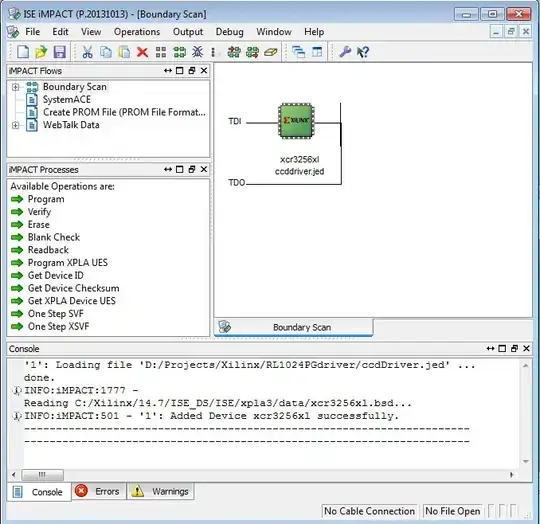This screenshot has height=524, width=540.
Task: Select Create PROM File flow
Action: pos(124,112)
